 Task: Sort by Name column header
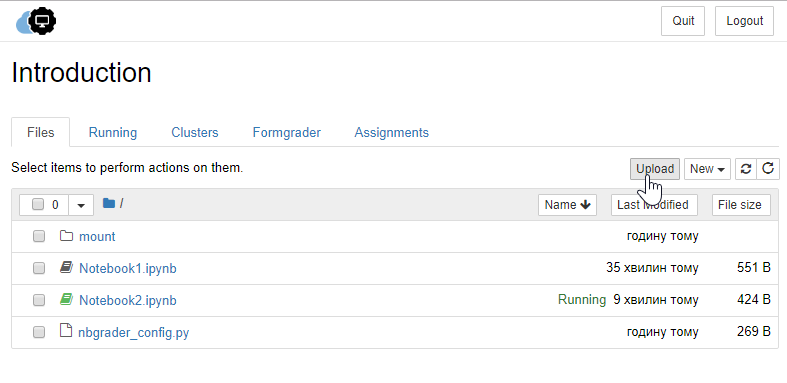567,205
